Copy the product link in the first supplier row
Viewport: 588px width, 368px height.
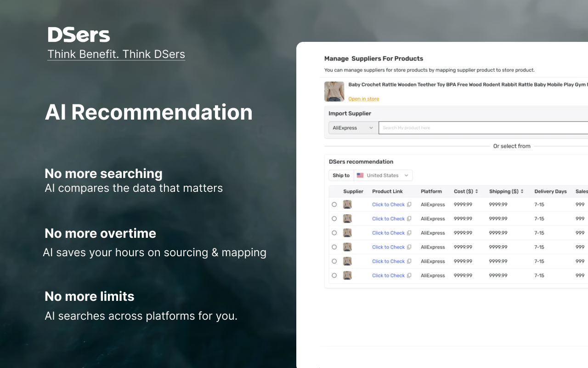(x=409, y=205)
